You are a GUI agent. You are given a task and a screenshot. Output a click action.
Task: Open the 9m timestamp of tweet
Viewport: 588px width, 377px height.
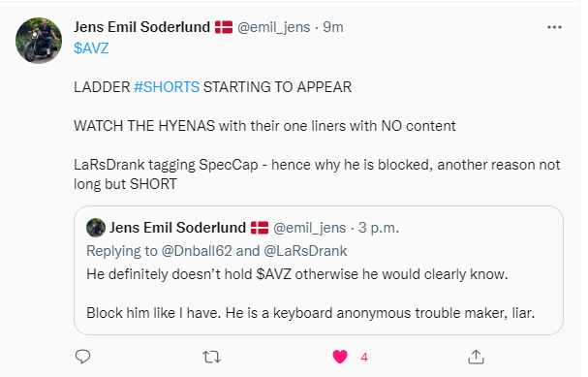click(x=333, y=27)
